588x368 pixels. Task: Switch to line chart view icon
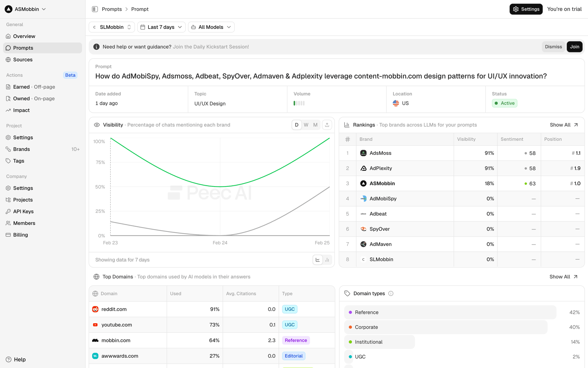(318, 260)
